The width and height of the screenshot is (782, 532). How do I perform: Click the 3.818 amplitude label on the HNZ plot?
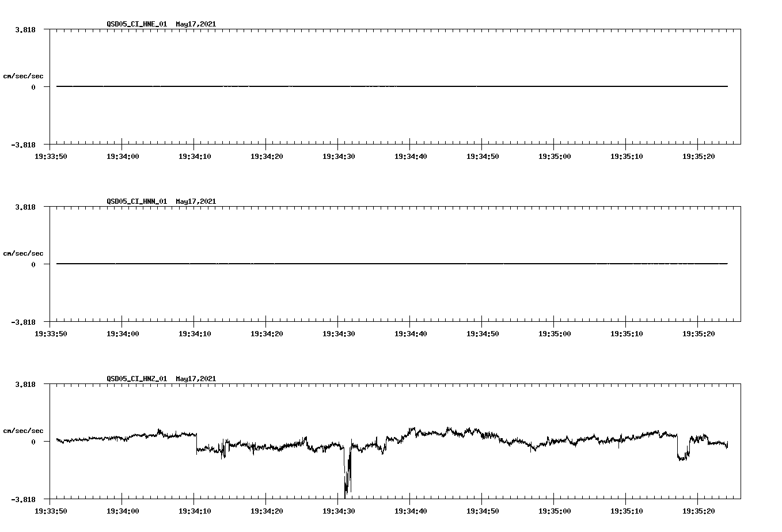pos(25,384)
